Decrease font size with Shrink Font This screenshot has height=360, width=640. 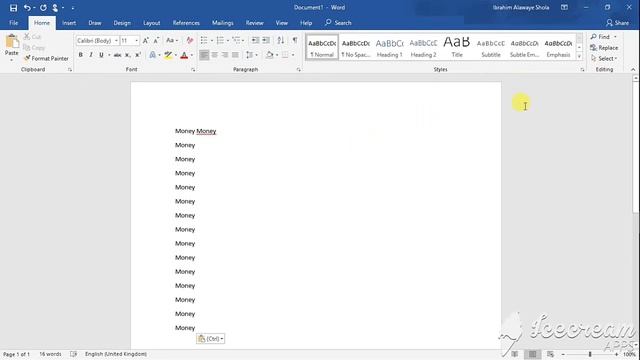pyautogui.click(x=156, y=40)
